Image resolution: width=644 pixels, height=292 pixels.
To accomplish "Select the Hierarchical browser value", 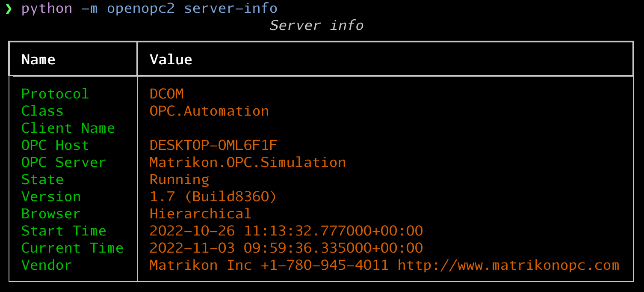I will coord(201,213).
